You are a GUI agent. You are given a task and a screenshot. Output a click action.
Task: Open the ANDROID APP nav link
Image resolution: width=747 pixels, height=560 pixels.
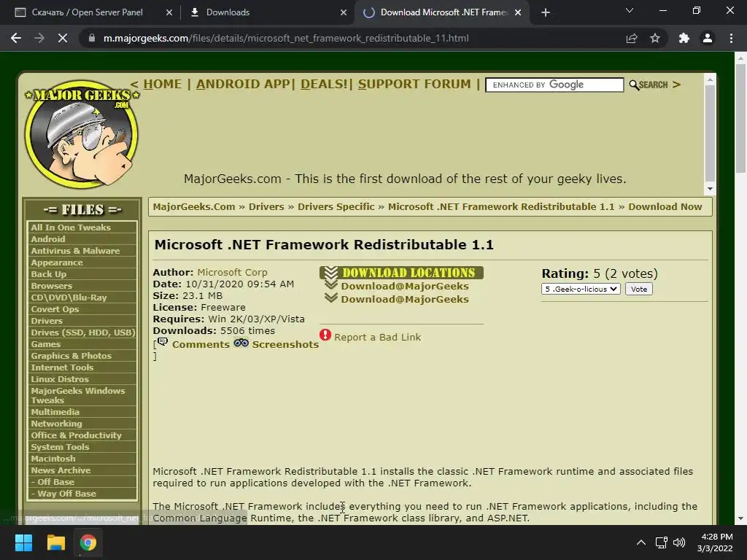tap(243, 85)
